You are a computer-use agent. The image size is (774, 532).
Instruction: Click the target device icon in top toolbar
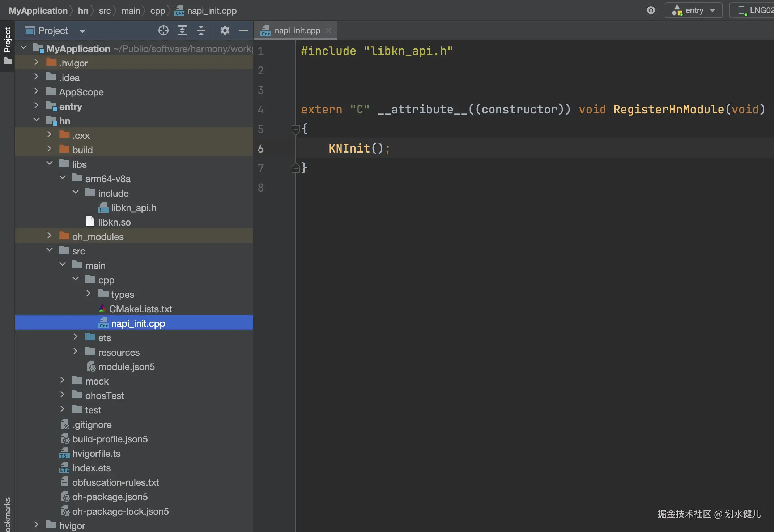651,10
